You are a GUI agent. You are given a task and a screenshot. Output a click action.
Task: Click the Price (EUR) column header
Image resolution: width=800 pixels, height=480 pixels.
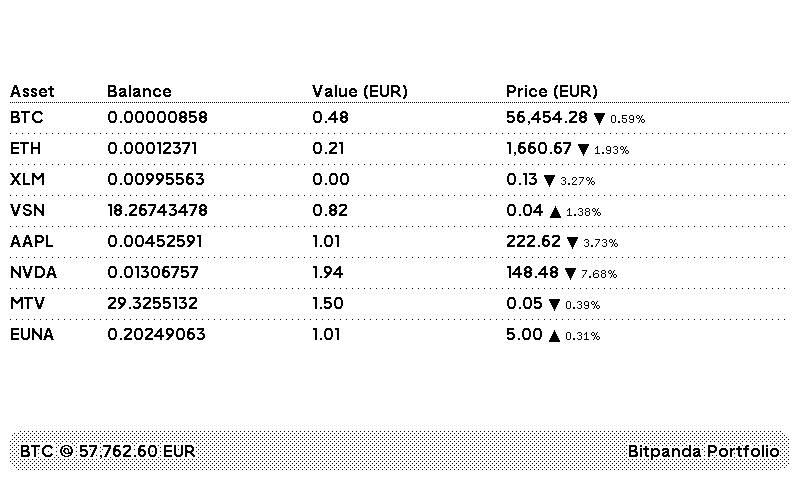point(552,92)
